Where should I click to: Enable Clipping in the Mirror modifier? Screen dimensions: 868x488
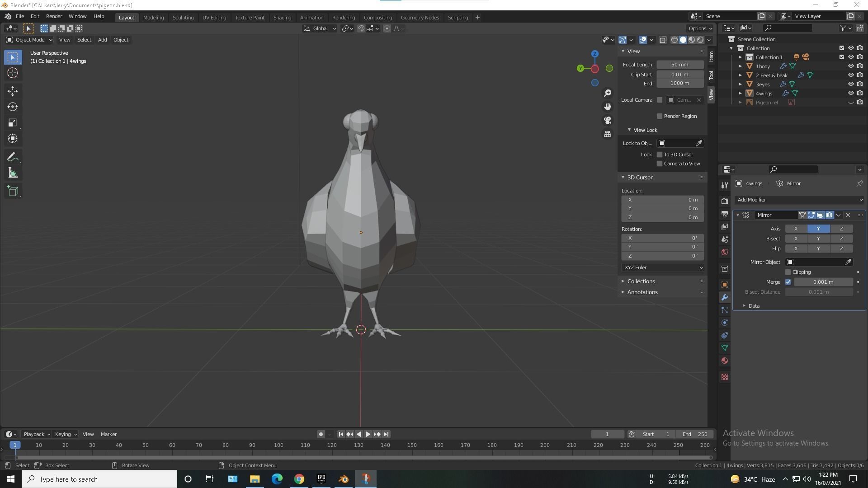pos(788,272)
